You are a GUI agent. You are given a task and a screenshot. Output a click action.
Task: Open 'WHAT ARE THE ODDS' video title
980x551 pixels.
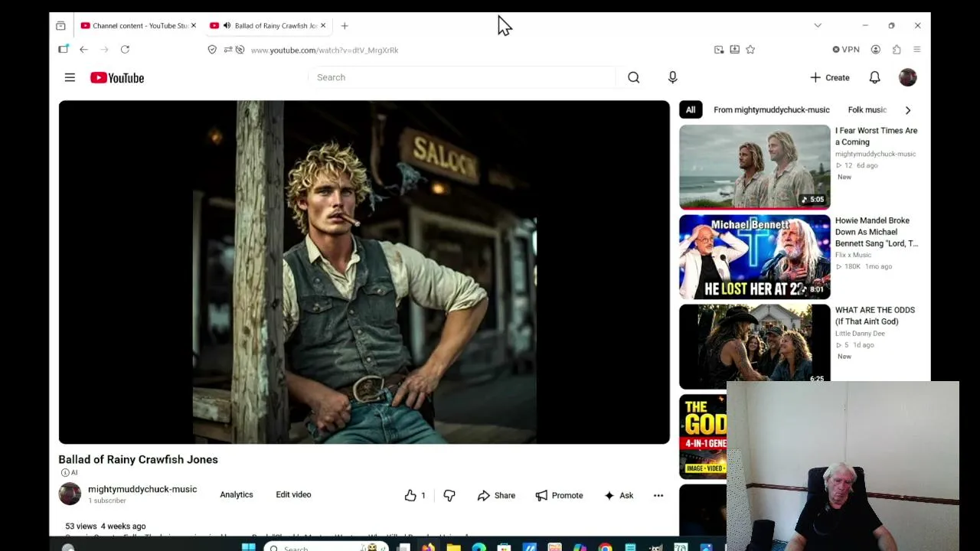point(875,316)
